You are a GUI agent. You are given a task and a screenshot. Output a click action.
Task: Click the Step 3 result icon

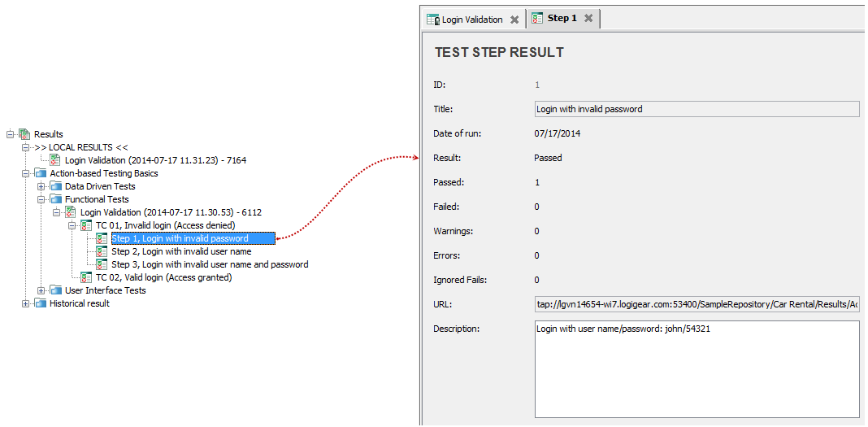click(x=102, y=264)
